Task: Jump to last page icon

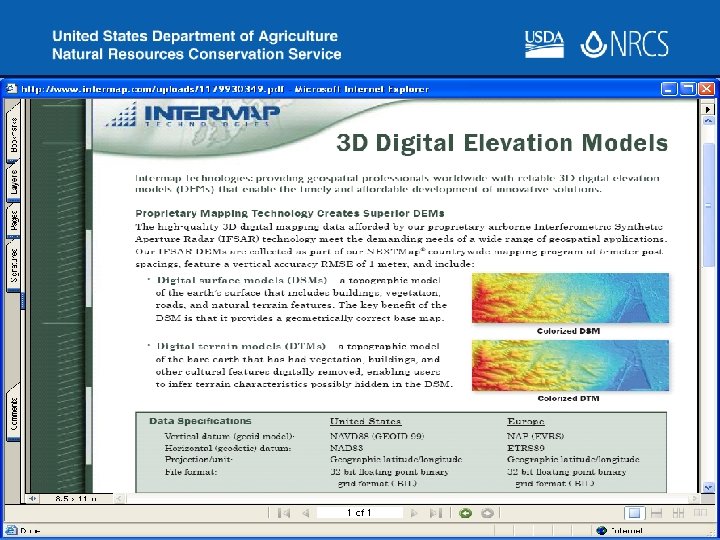Action: [x=435, y=513]
